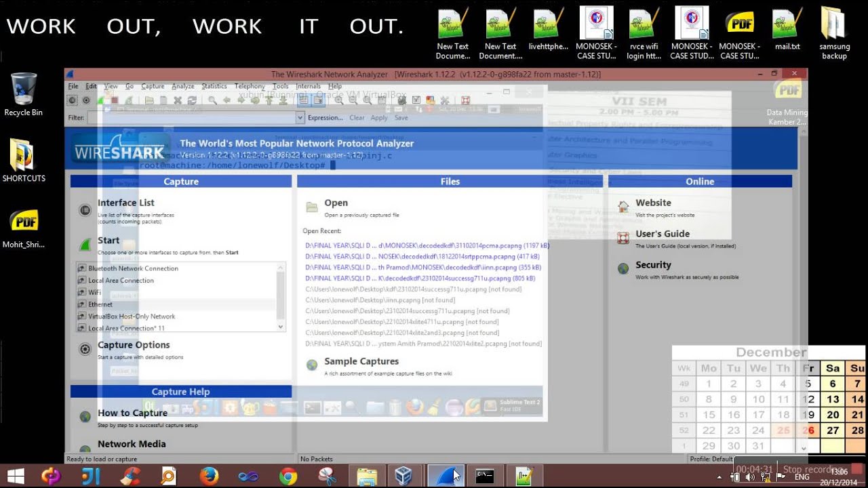Open recent file 23102014successg711u.pcapng (805 kB)

click(420, 278)
